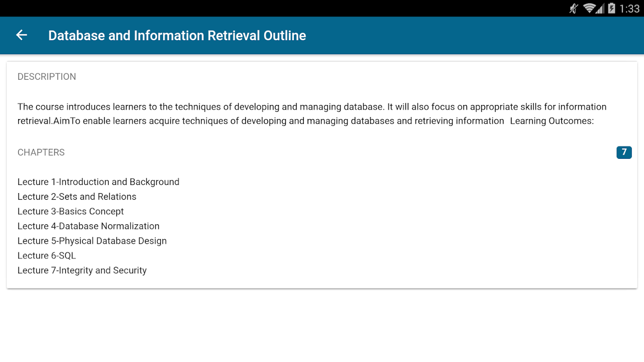Select Lecture 5-Physical Database Design
This screenshot has width=644, height=362.
coord(92,241)
